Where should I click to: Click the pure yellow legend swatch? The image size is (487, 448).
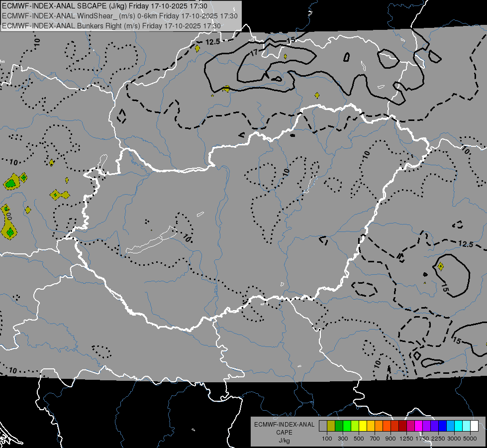[x=363, y=426]
